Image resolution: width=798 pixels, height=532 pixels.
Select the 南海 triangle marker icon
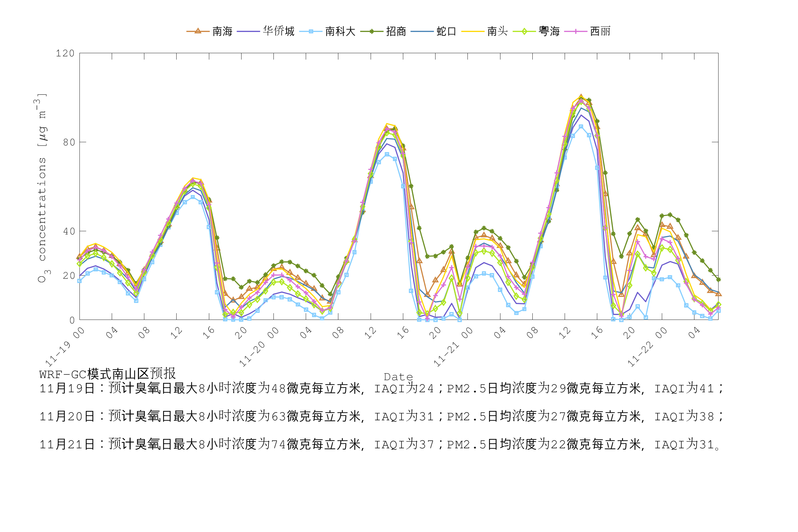tap(197, 31)
